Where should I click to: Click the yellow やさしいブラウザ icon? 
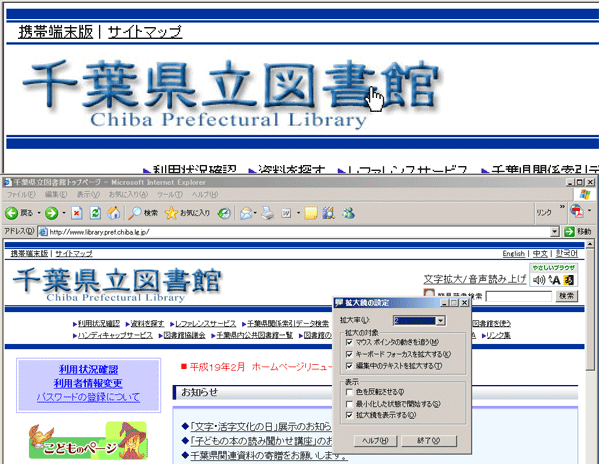569,280
